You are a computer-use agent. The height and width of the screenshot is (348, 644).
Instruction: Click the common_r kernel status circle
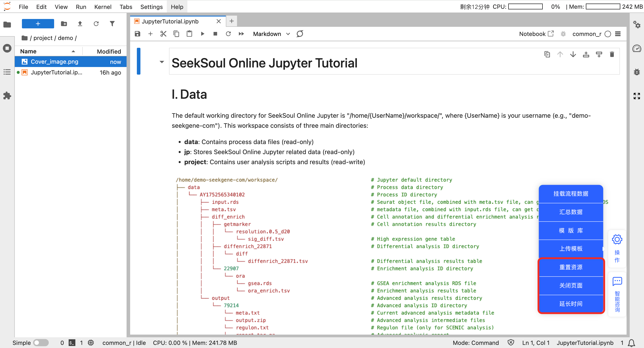pos(608,34)
